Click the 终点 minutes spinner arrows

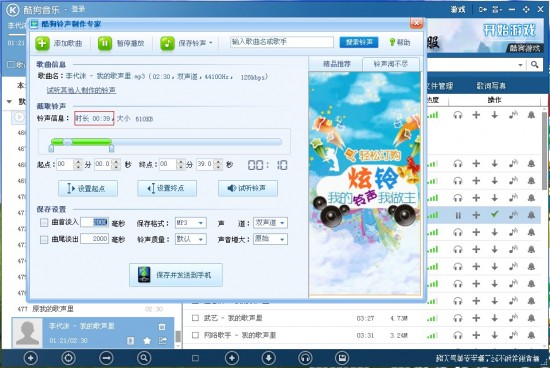[x=181, y=164]
